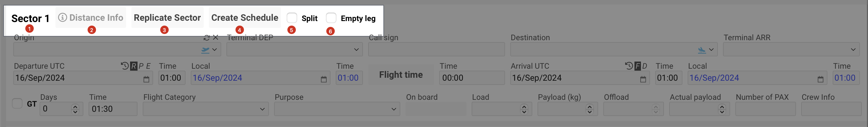868x127 pixels.
Task: Click the history clock icon beside Arrival UTC
Action: click(629, 66)
